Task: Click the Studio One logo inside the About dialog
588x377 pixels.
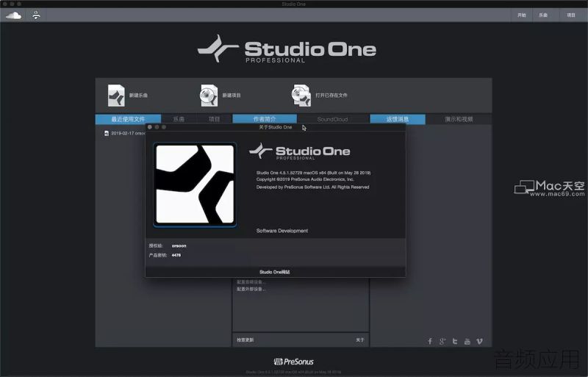Action: coord(300,151)
